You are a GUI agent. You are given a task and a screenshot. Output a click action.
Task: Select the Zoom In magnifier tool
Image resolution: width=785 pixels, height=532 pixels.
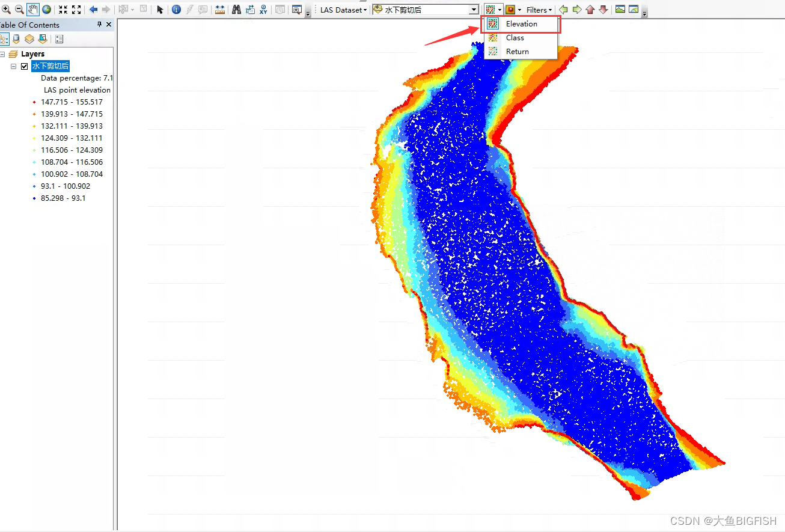coord(6,10)
